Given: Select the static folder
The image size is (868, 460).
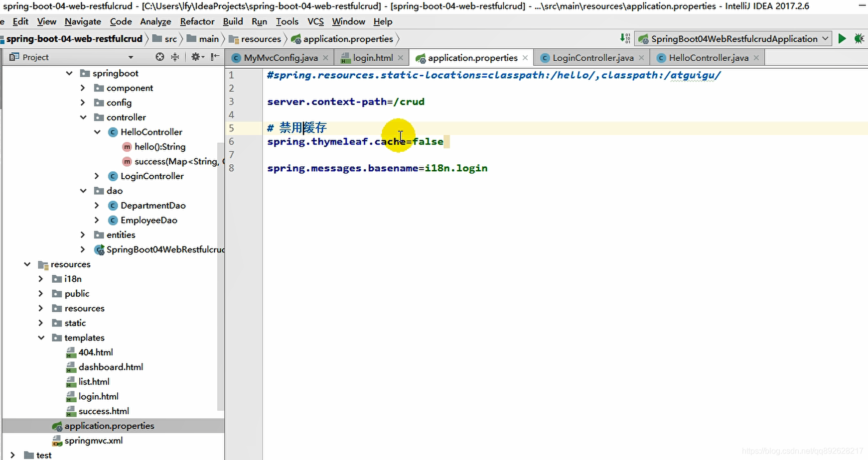Looking at the screenshot, I should [75, 323].
